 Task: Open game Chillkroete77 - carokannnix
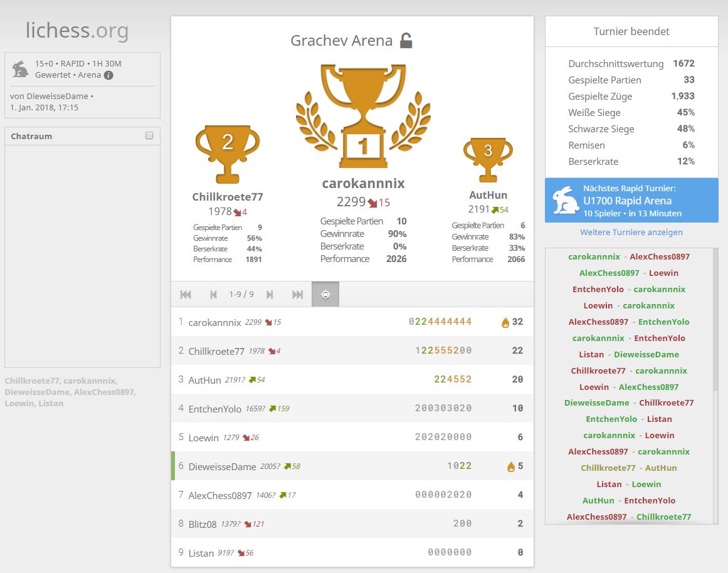click(x=629, y=371)
